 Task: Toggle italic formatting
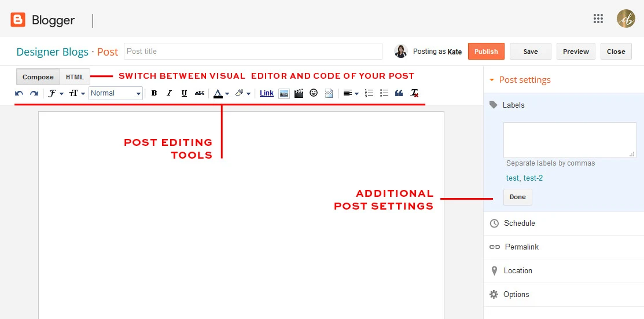click(x=169, y=93)
